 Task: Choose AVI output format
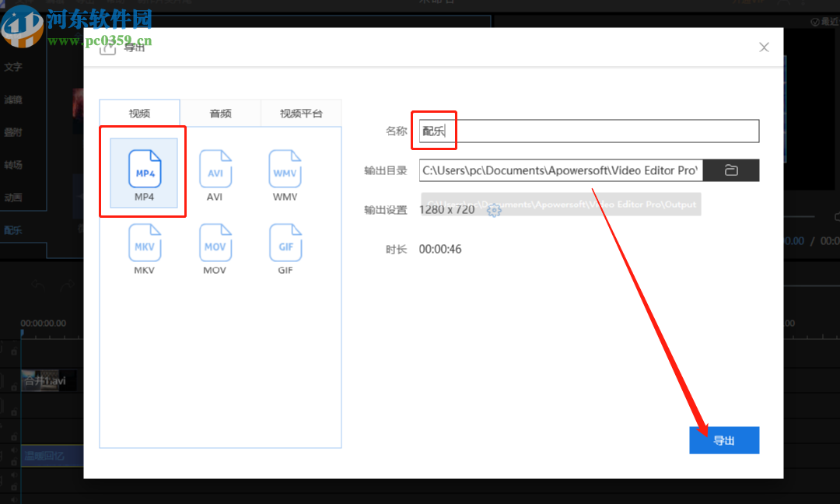215,174
